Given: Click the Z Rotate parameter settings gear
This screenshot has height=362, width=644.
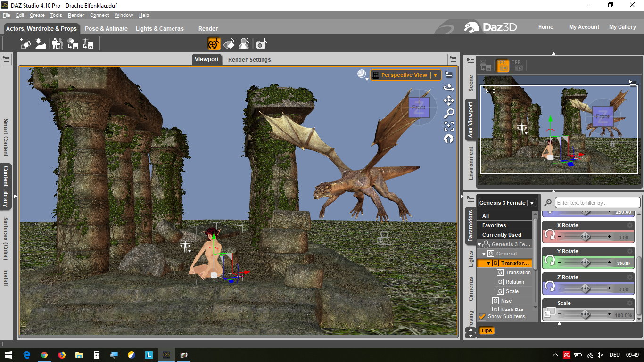Looking at the screenshot, I should [630, 277].
